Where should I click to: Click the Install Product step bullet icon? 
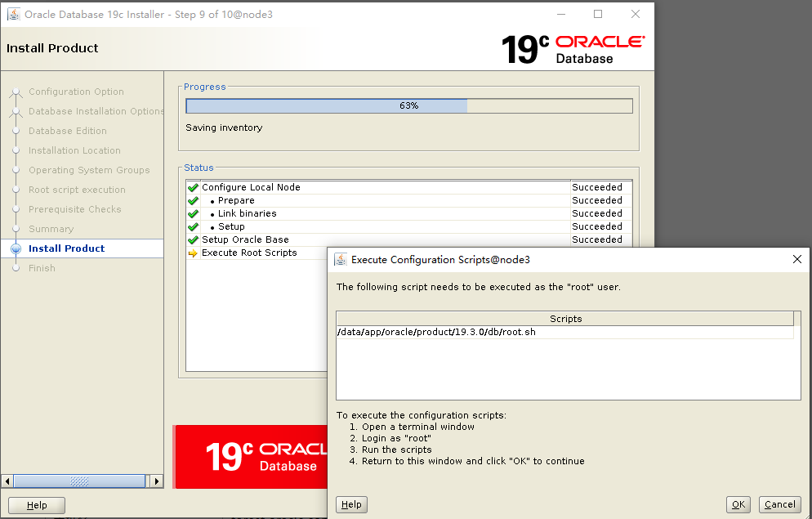click(16, 248)
